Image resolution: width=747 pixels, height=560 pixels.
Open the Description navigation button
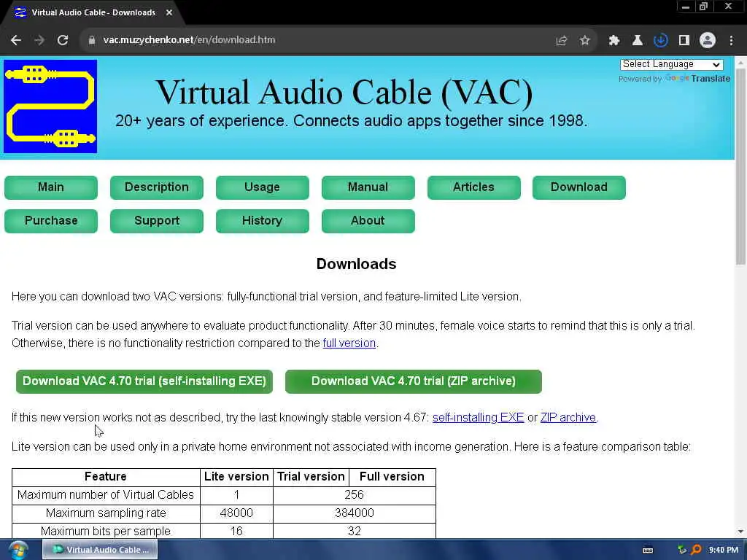click(157, 187)
